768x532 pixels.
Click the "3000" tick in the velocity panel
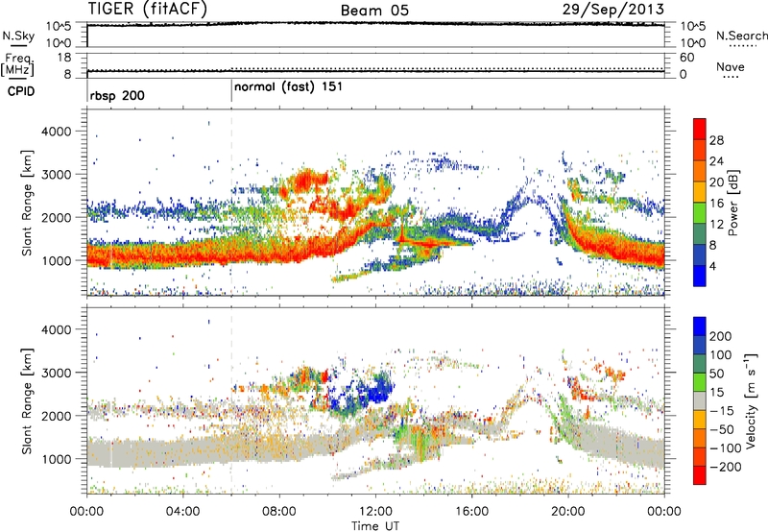tap(56, 373)
